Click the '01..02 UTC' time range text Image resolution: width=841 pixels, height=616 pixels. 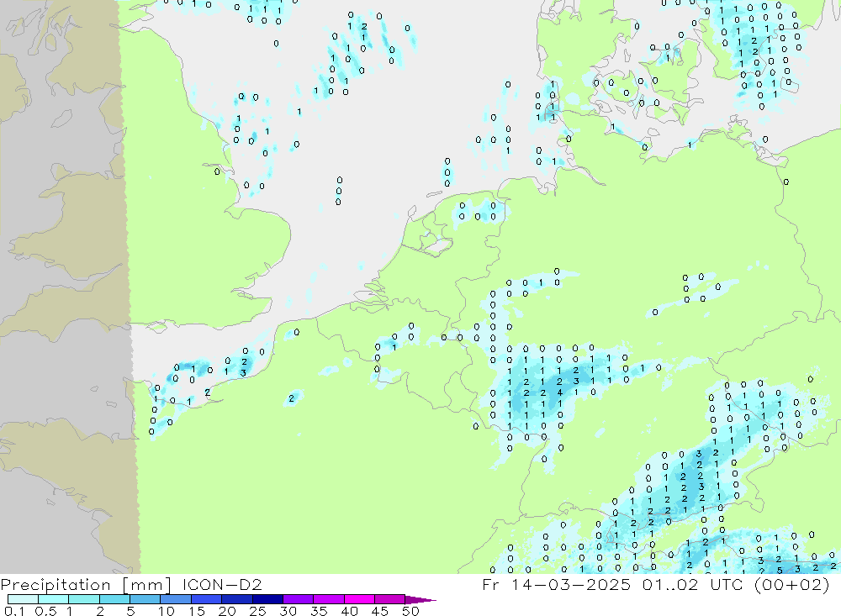click(692, 584)
